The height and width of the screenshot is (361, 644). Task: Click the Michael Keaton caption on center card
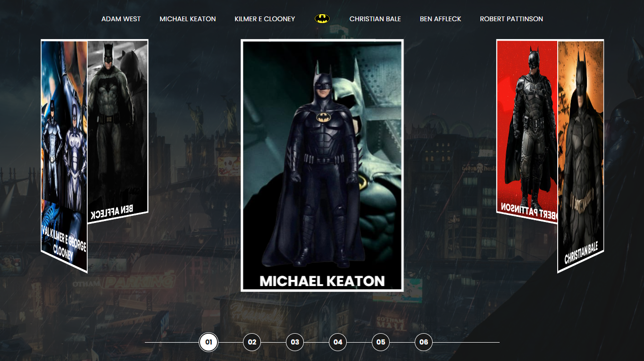pos(322,281)
